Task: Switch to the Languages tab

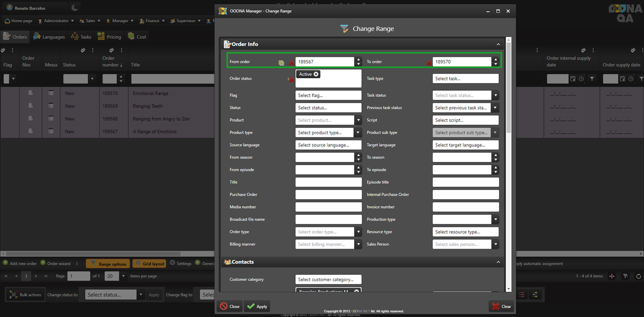Action: 49,37
